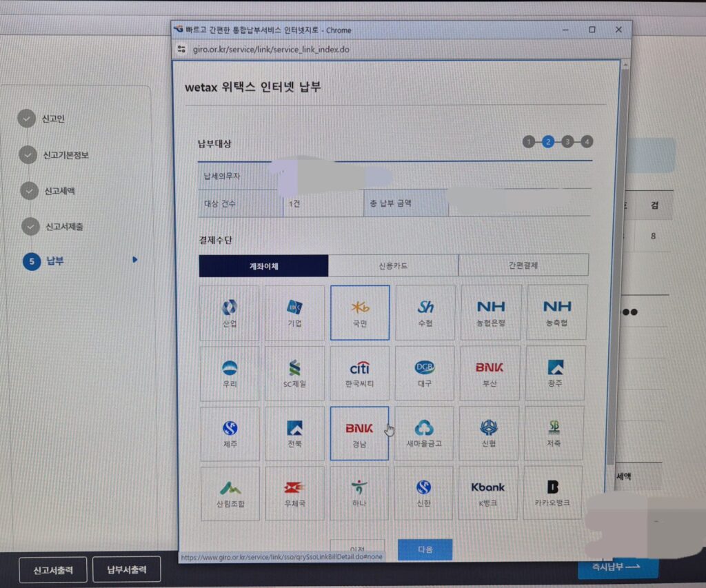Screen dimensions: 706x588
Task: Select the NH 농협은행 tile
Action: [x=491, y=312]
